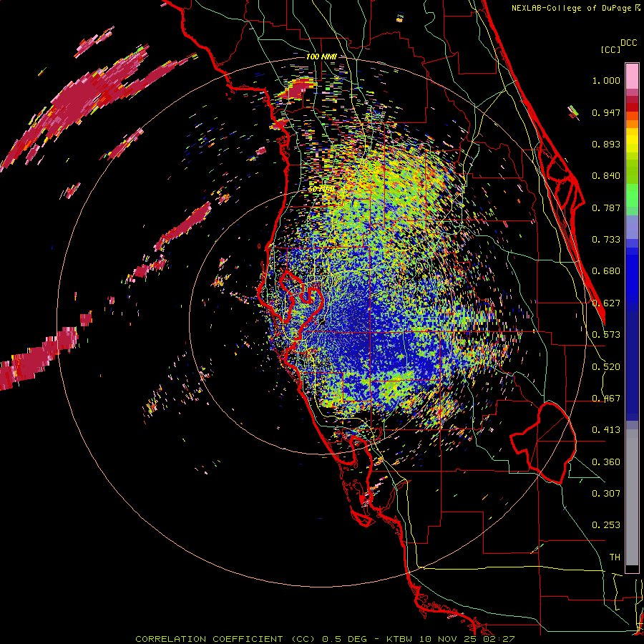This screenshot has height=644, width=644.
Task: Click the 0.253 scale value
Action: (x=606, y=525)
